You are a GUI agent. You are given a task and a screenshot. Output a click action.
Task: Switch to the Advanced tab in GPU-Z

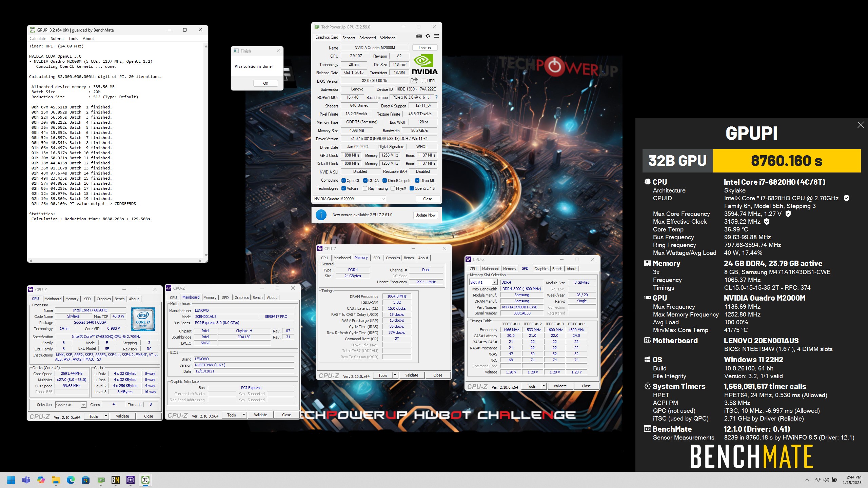(x=367, y=38)
